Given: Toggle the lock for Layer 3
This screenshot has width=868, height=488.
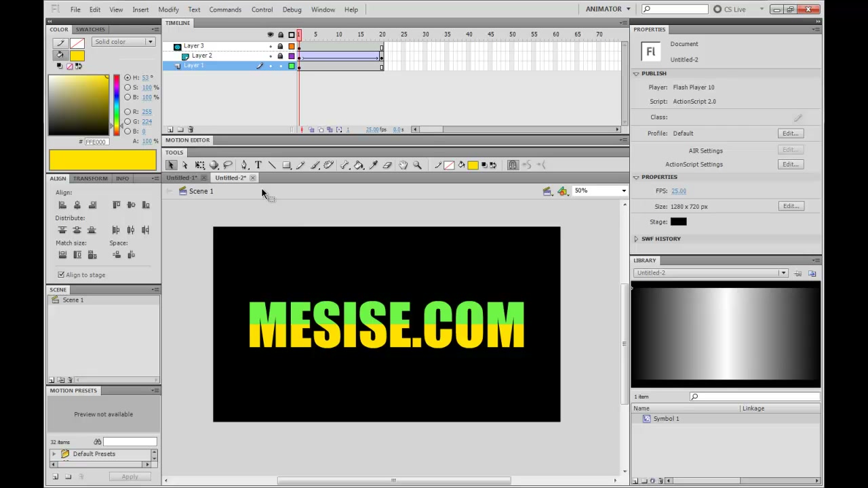Looking at the screenshot, I should (x=280, y=46).
